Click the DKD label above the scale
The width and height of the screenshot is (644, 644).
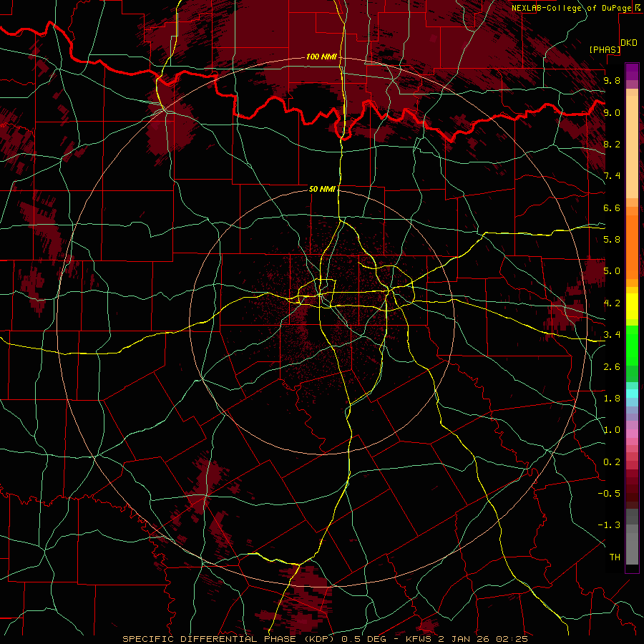[629, 42]
